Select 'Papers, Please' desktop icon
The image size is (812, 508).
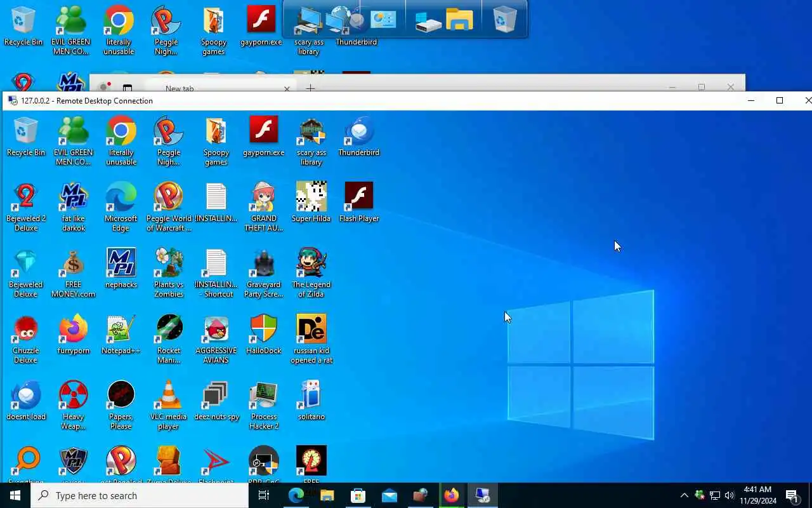coord(121,405)
